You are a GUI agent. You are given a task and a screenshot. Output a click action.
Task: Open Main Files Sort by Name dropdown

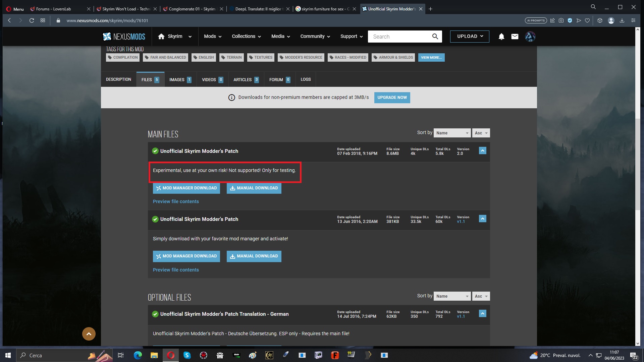452,133
